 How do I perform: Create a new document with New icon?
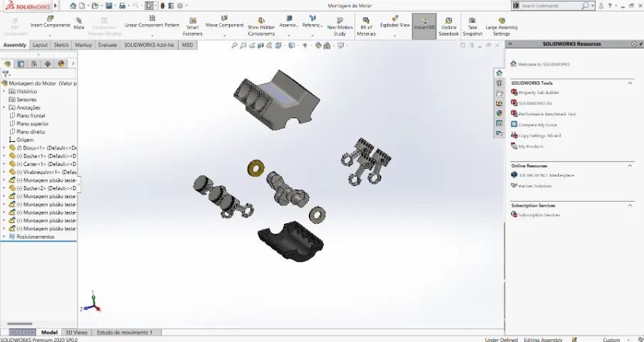pyautogui.click(x=82, y=6)
